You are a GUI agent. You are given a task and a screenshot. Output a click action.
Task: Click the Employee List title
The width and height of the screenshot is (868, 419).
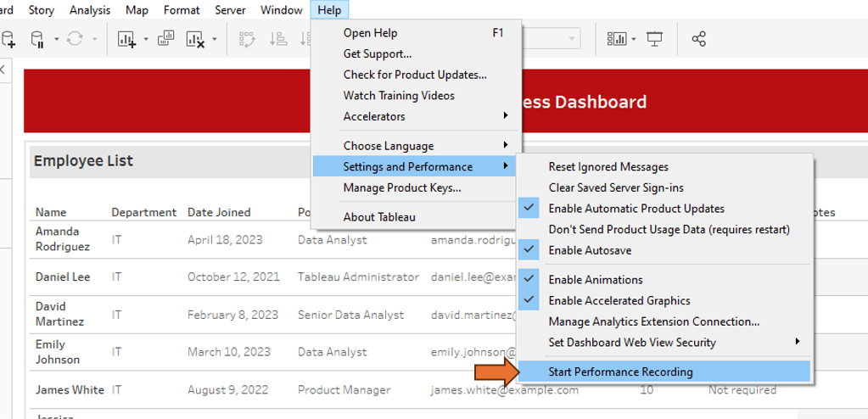point(84,161)
